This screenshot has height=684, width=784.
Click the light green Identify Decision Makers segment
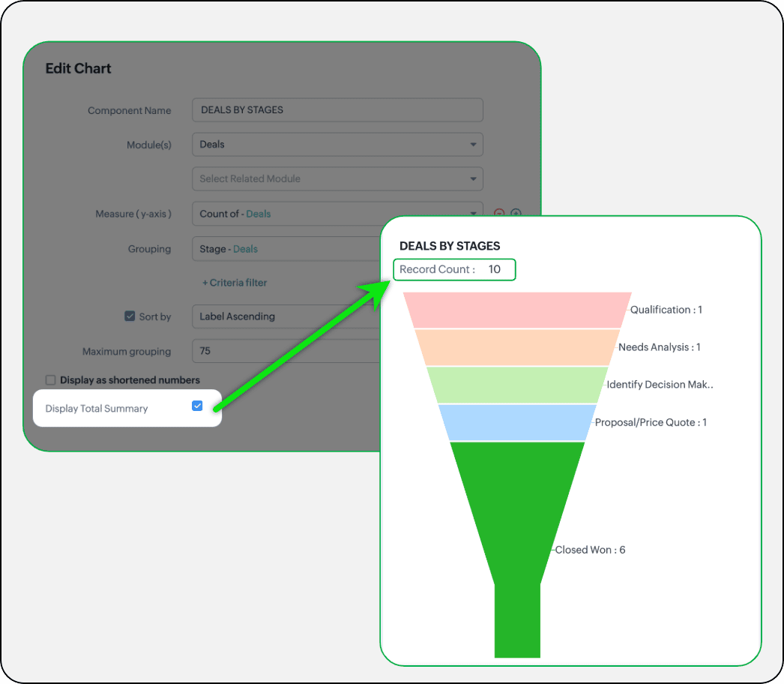[517, 385]
